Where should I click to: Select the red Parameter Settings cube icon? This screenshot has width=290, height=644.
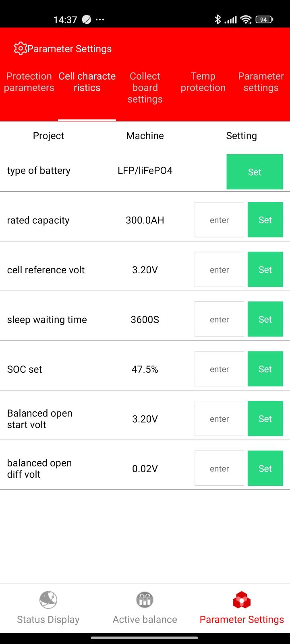(x=242, y=600)
